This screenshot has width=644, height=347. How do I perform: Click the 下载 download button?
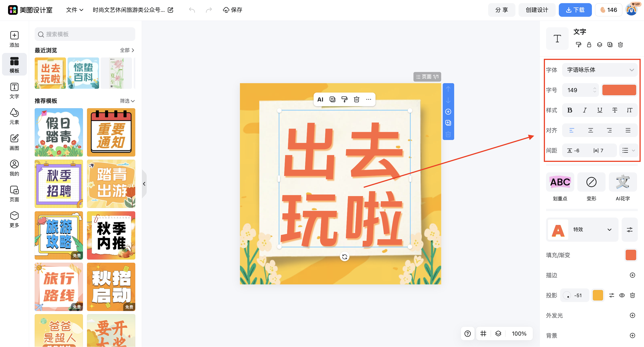pos(575,10)
